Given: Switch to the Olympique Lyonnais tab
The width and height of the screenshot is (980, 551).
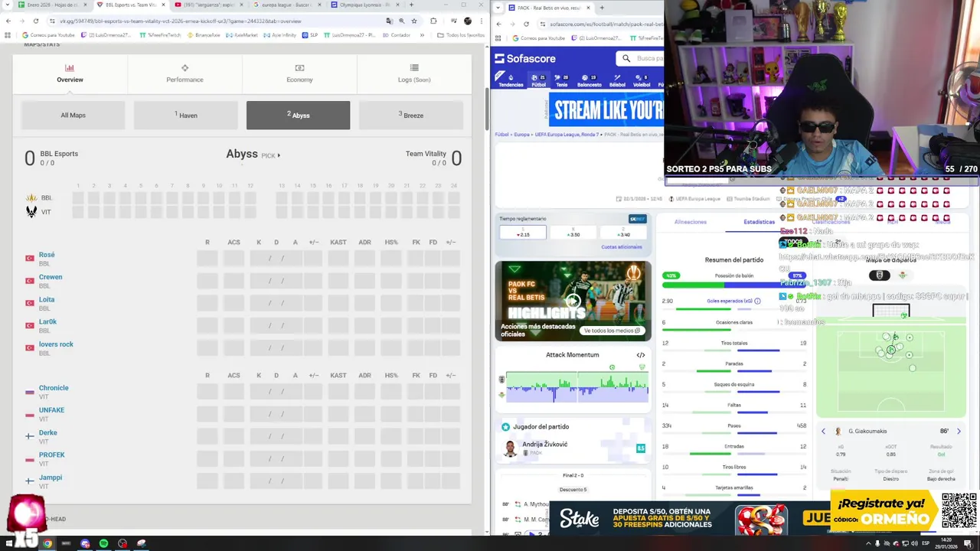Looking at the screenshot, I should [x=365, y=5].
